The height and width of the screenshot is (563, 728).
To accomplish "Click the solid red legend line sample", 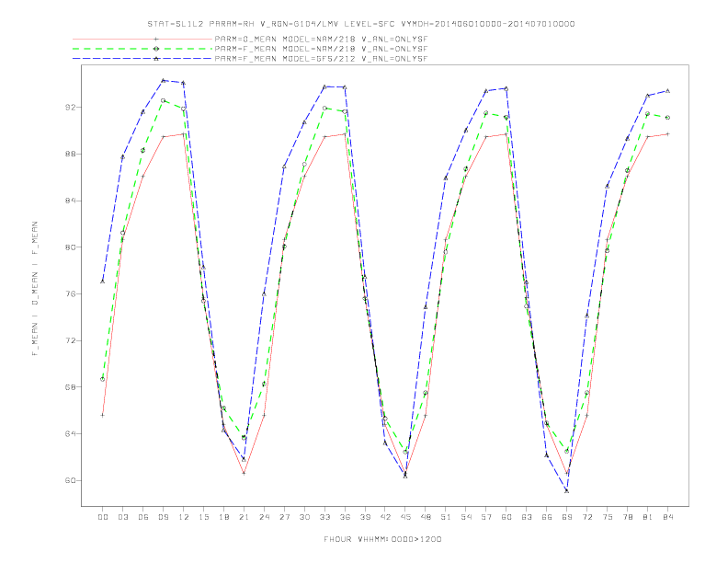I will [x=142, y=39].
